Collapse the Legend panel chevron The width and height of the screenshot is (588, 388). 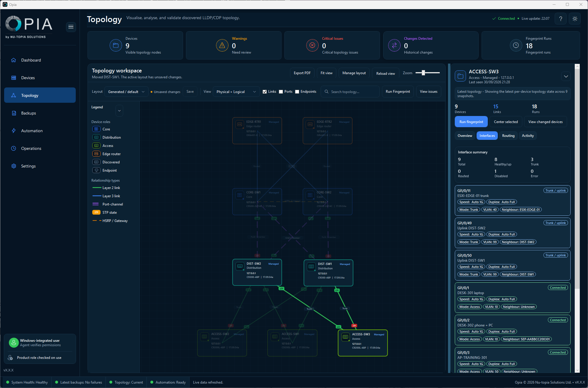pos(119,111)
